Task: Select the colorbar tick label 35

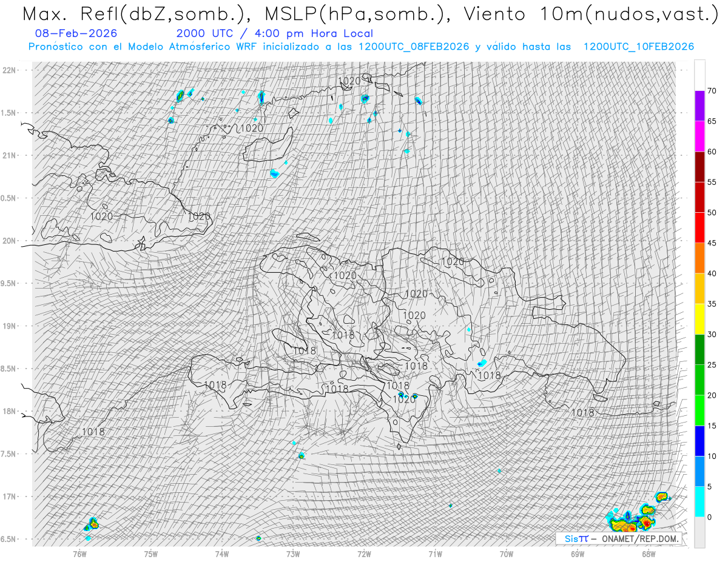Action: 712,304
